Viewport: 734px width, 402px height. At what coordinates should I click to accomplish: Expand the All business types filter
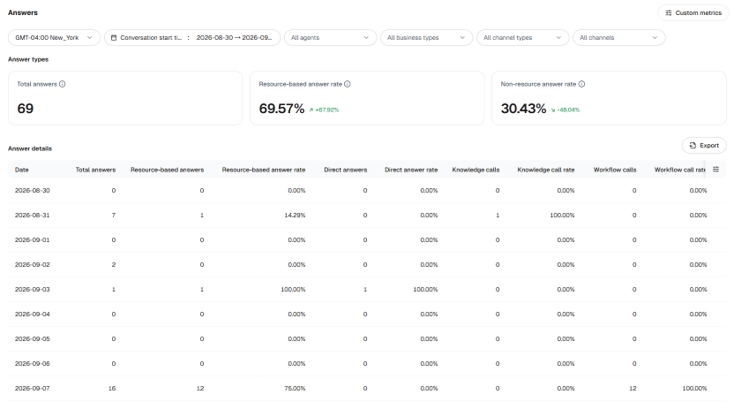coord(426,37)
